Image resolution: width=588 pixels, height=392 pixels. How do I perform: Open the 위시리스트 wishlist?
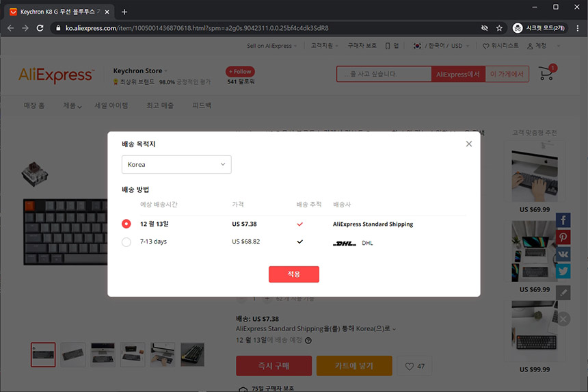pyautogui.click(x=500, y=46)
